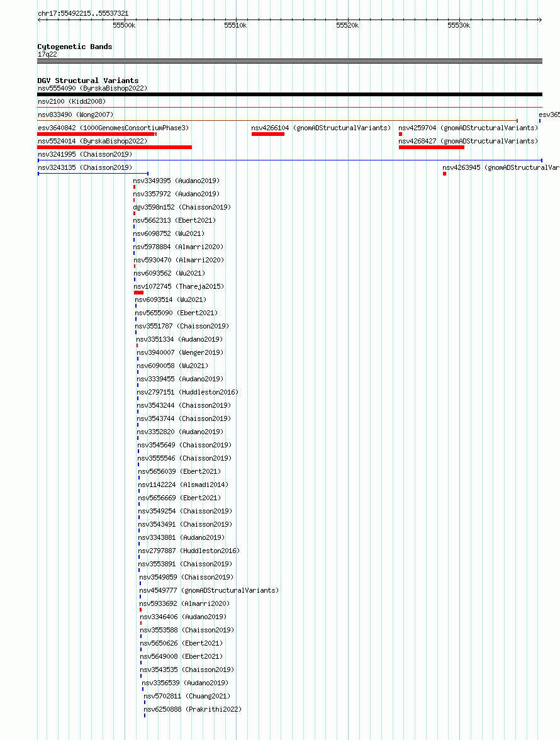560x740 pixels.
Task: Open nsv5662313 (Ebert2021) variant
Action: [x=174, y=220]
